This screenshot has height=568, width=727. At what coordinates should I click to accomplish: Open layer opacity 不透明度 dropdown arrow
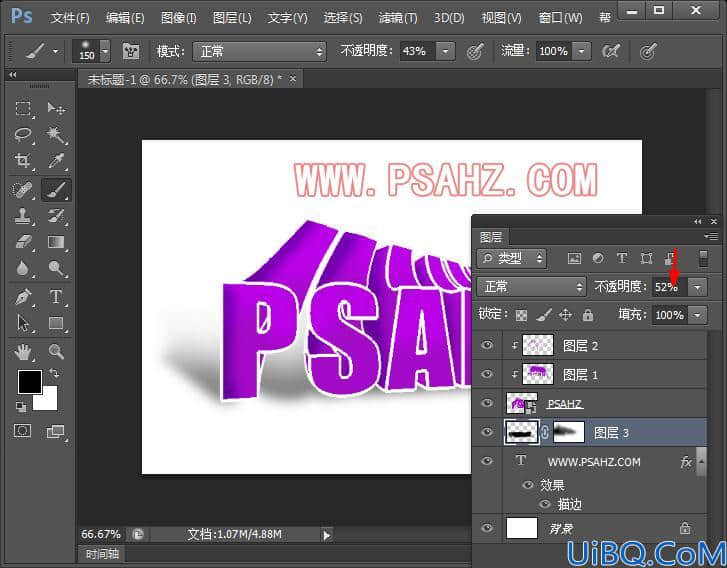[x=697, y=287]
